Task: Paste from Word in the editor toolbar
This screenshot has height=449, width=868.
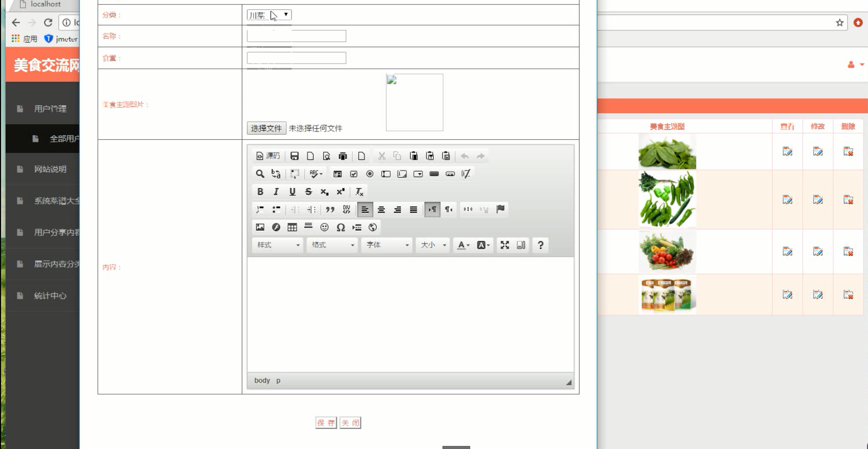Action: [446, 156]
